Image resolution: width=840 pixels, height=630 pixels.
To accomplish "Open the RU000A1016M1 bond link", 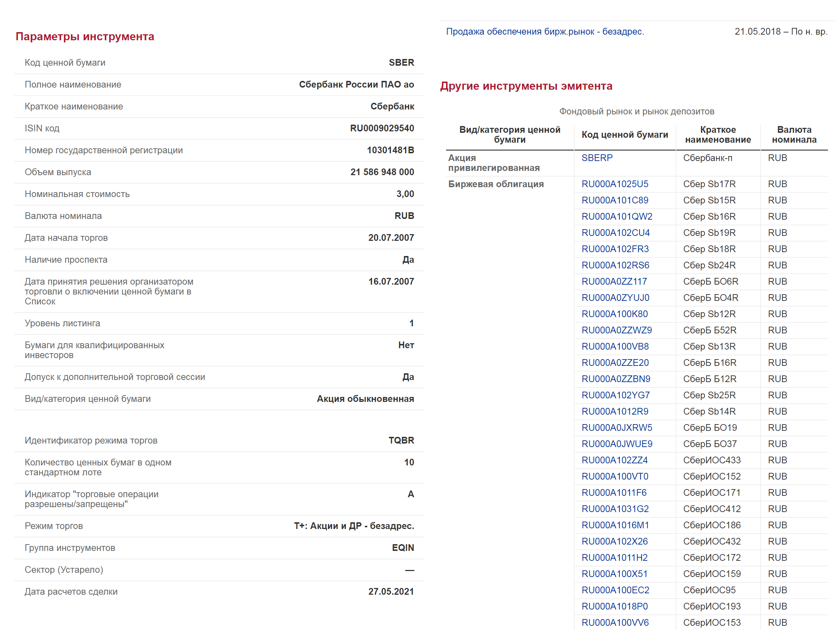I will (x=615, y=525).
